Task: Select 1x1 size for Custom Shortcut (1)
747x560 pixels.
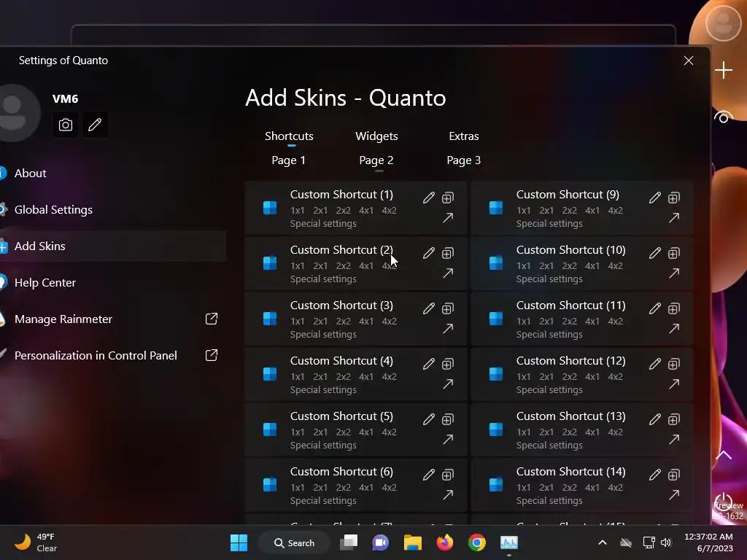Action: pos(298,211)
